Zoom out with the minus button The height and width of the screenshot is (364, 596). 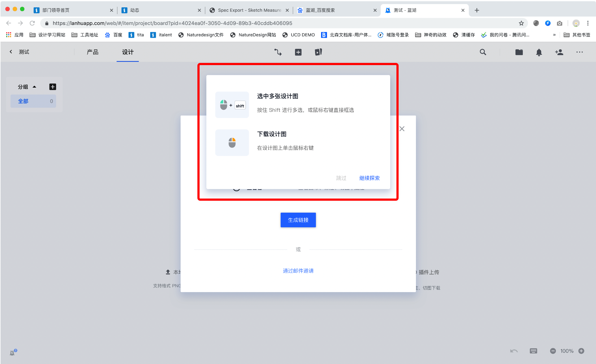(553, 351)
